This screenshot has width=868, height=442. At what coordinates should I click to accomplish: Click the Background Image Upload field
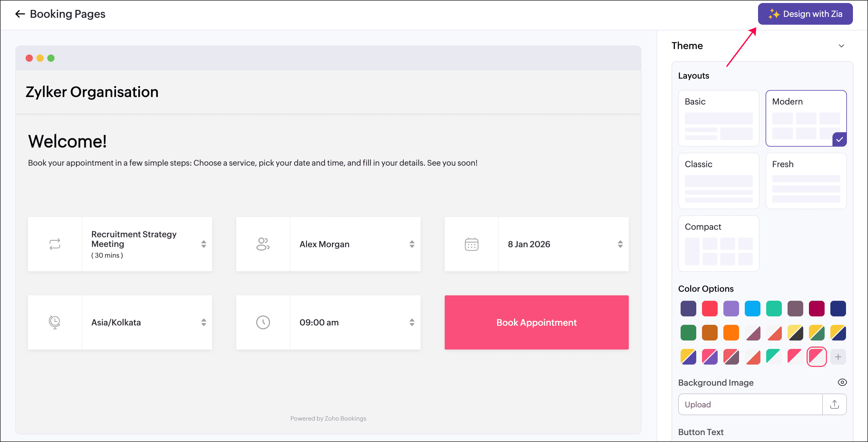point(750,404)
